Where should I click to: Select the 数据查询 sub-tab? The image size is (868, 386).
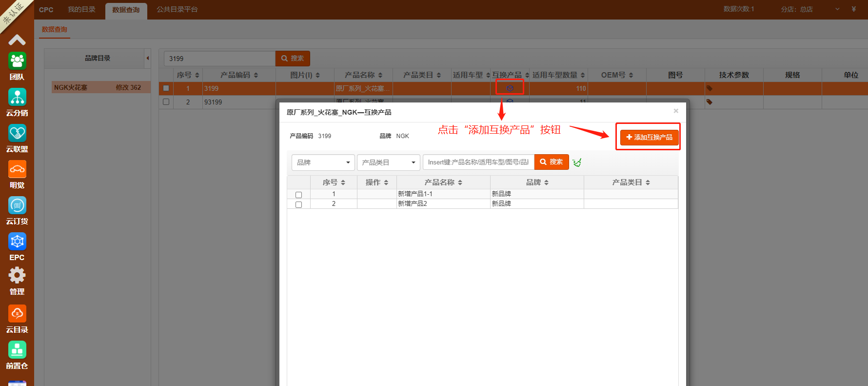[x=55, y=29]
